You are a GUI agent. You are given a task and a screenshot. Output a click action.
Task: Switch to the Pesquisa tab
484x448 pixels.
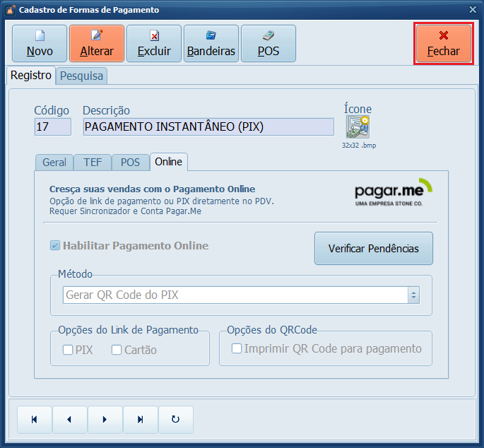81,76
